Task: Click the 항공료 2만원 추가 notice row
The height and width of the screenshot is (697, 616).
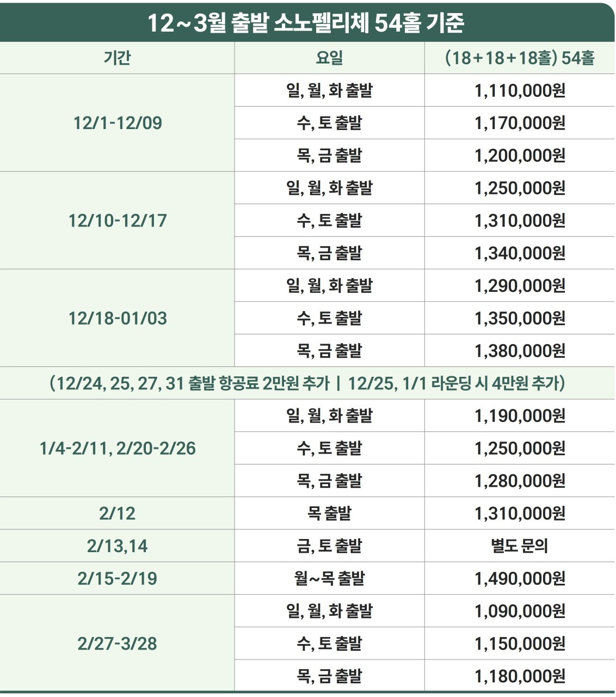Action: (x=307, y=383)
